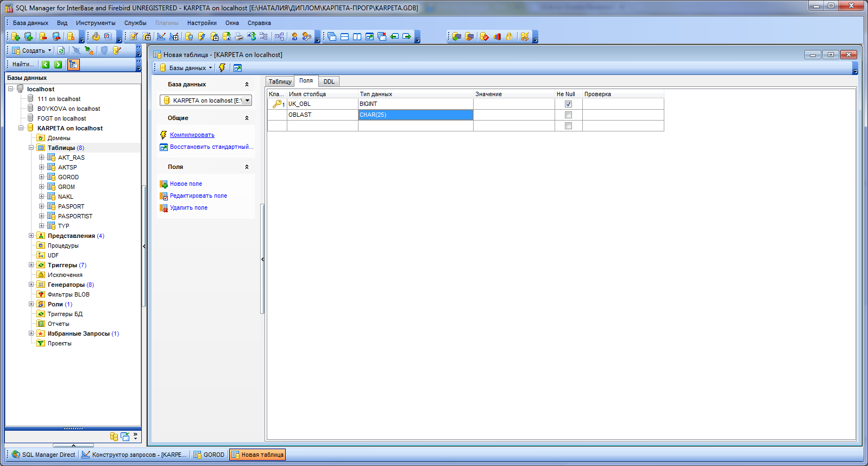Toggle the highlighted tree search mode icon
Image resolution: width=868 pixels, height=466 pixels.
pos(73,65)
